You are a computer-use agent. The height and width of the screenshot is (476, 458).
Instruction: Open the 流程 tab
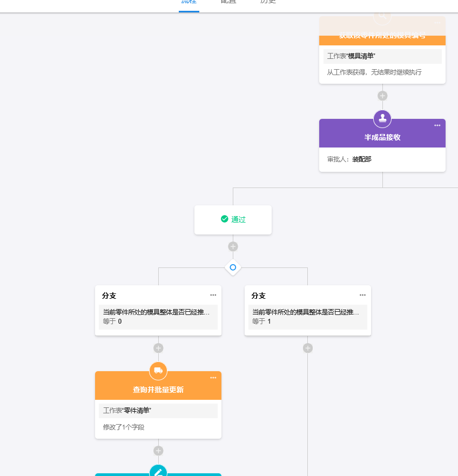click(x=189, y=2)
